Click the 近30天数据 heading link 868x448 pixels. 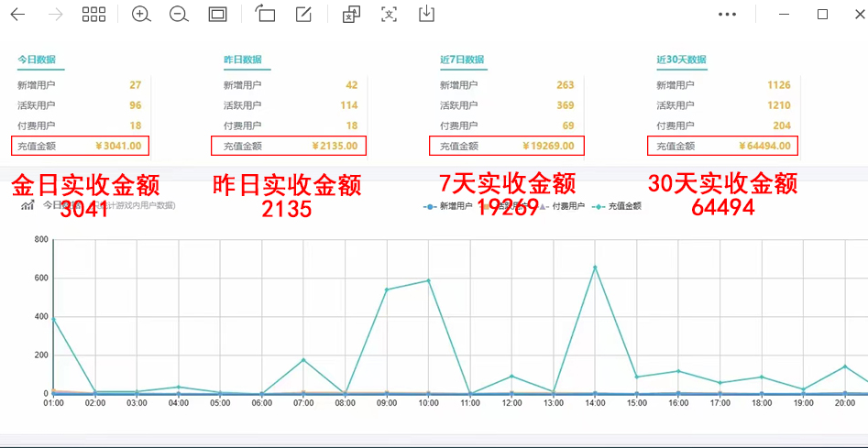coord(681,60)
